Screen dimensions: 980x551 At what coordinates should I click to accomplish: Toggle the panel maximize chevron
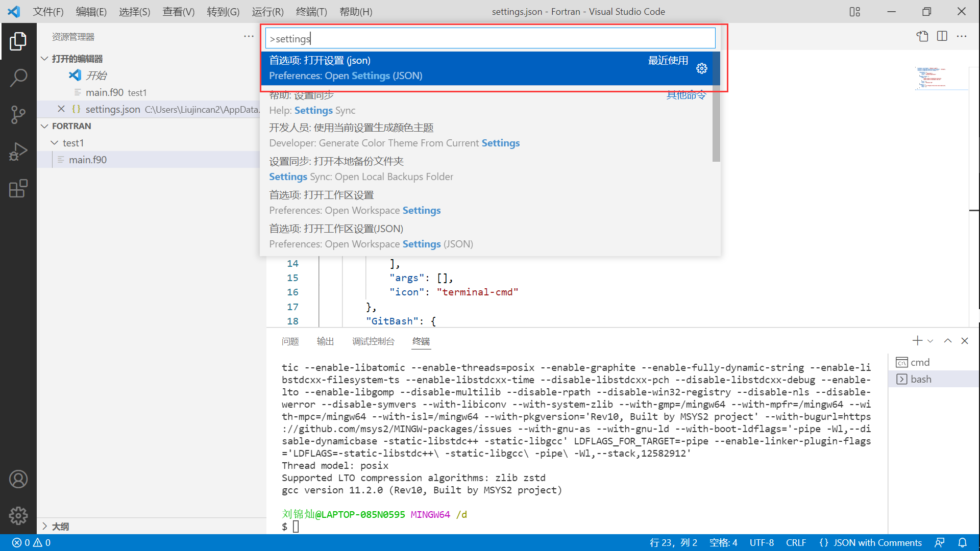click(948, 341)
